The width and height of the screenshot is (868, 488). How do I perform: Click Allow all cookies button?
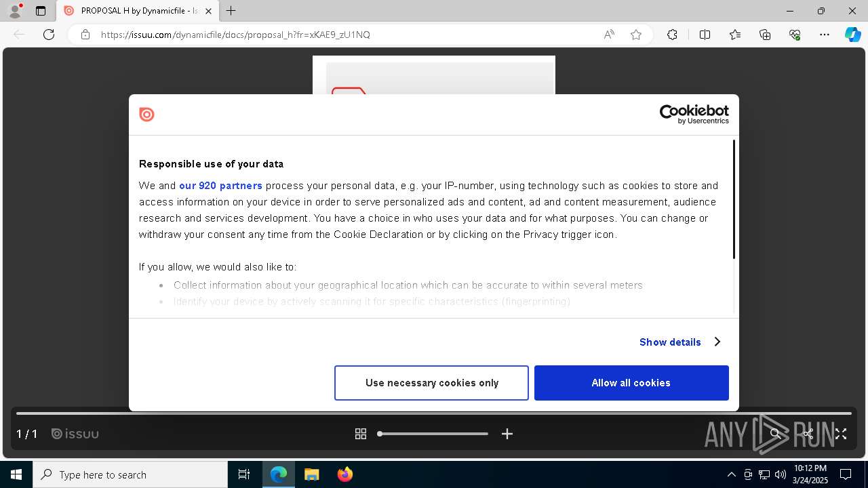point(631,383)
